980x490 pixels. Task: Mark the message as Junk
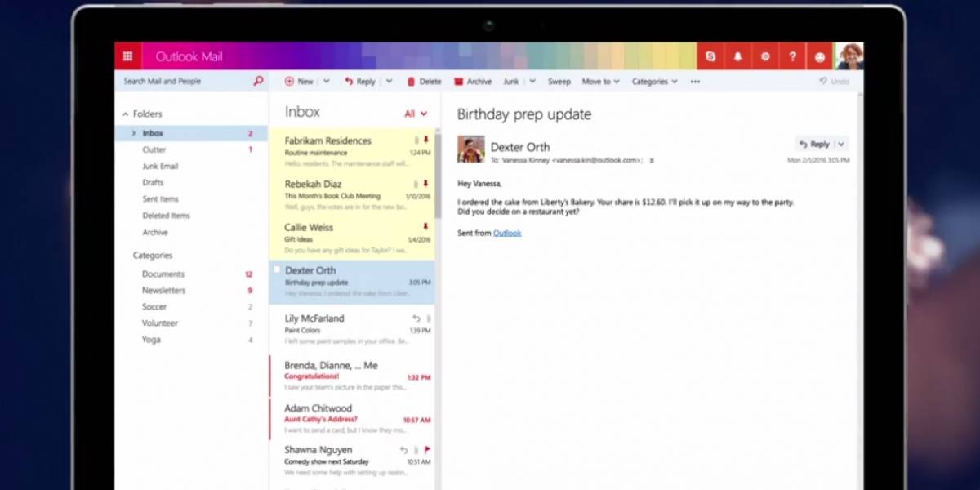pyautogui.click(x=511, y=82)
